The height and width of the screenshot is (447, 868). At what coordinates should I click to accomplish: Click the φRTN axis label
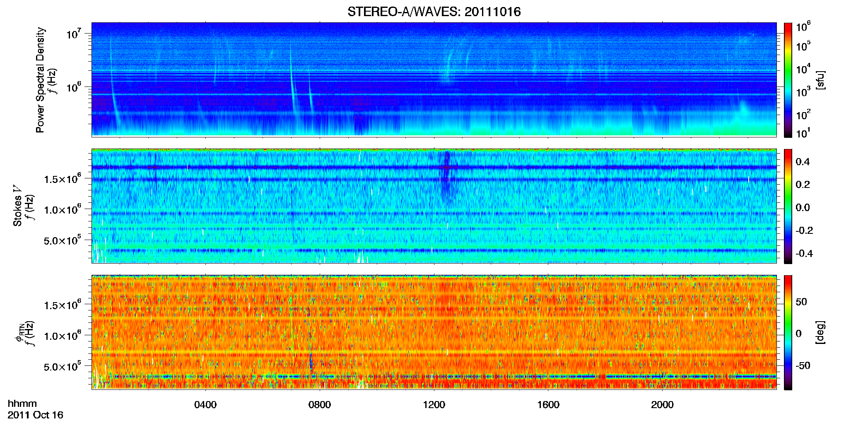19,332
